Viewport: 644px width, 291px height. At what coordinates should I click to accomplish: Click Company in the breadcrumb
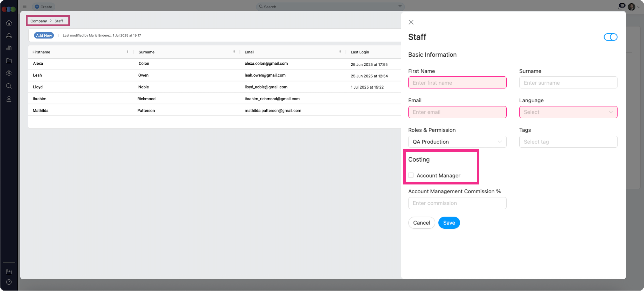pos(38,21)
